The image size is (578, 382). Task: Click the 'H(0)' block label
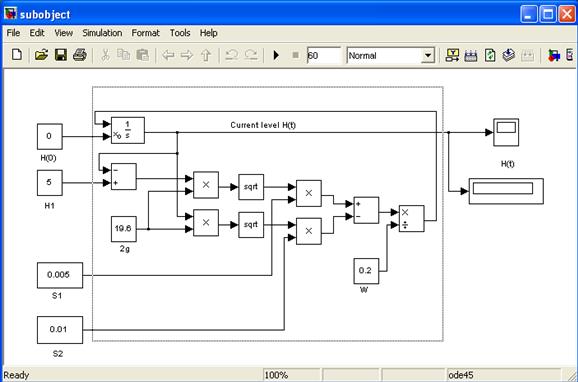49,158
